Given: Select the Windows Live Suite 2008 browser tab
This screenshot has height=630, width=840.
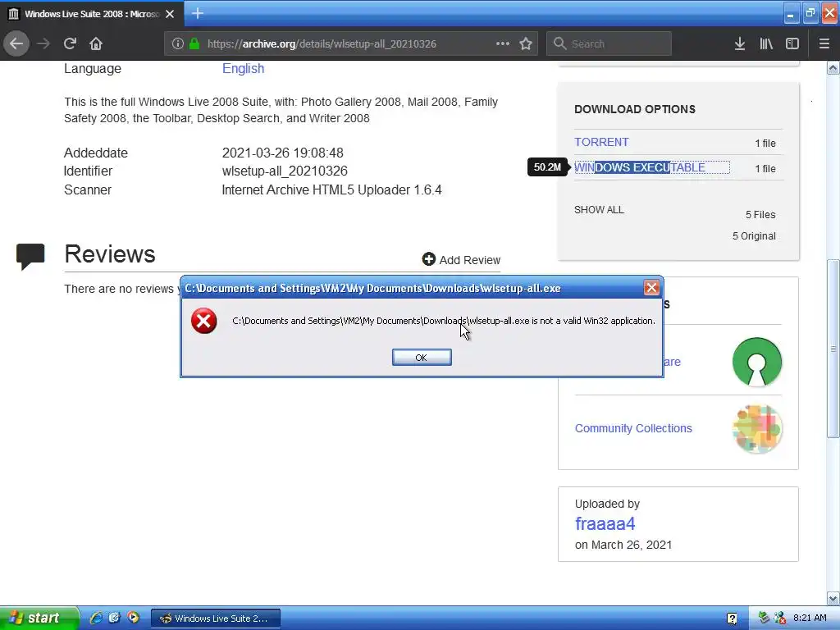Looking at the screenshot, I should (92, 14).
